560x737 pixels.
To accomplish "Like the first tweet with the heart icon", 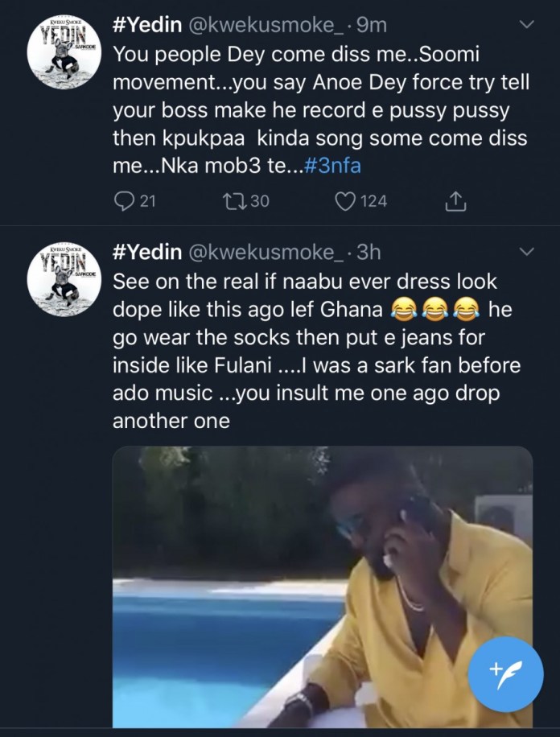I will (345, 200).
